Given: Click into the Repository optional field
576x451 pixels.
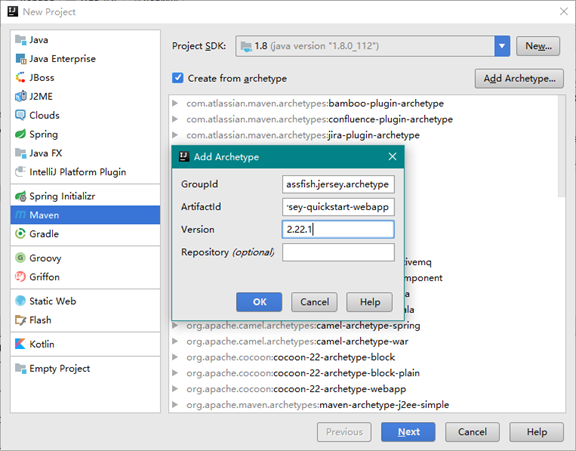Looking at the screenshot, I should pos(338,252).
